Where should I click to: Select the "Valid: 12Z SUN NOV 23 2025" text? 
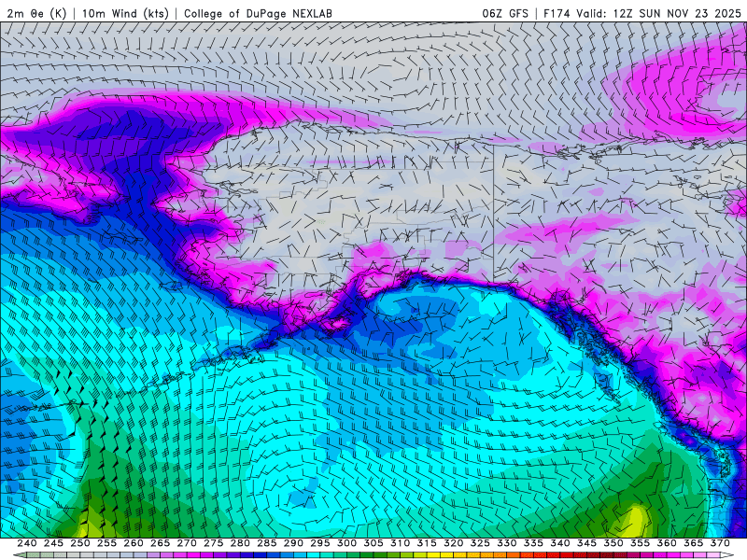(x=658, y=13)
